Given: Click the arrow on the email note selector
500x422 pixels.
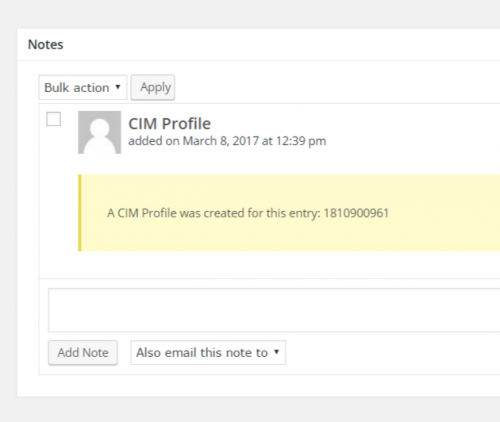Looking at the screenshot, I should (276, 352).
